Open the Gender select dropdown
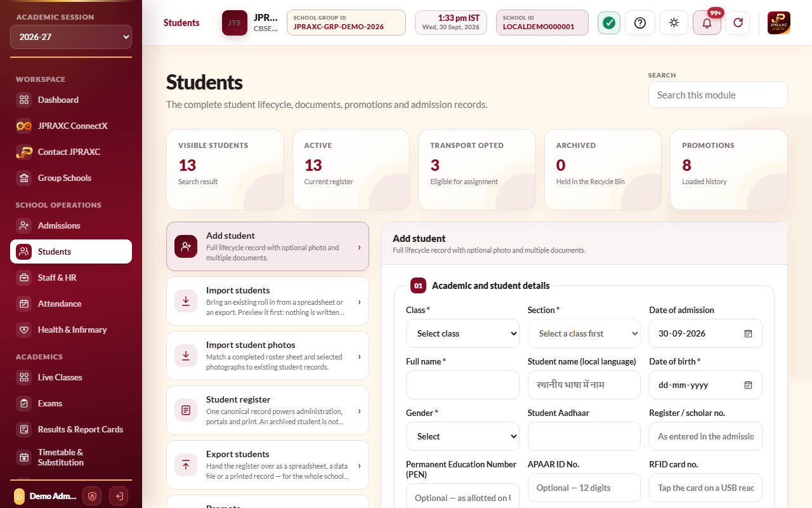The image size is (812, 508). click(462, 436)
